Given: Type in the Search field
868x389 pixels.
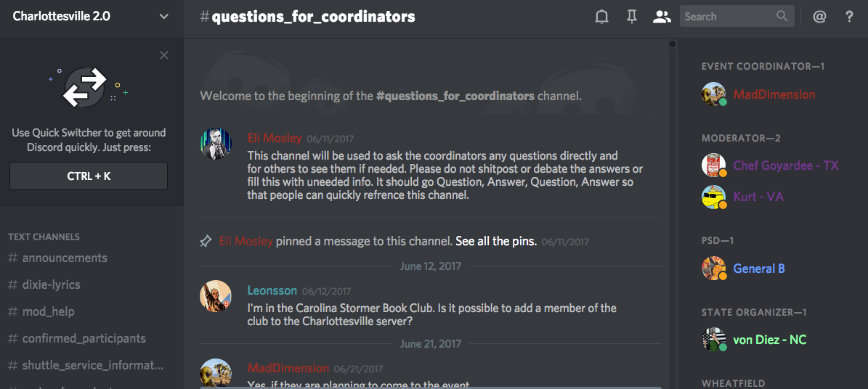Looking at the screenshot, I should pyautogui.click(x=726, y=16).
